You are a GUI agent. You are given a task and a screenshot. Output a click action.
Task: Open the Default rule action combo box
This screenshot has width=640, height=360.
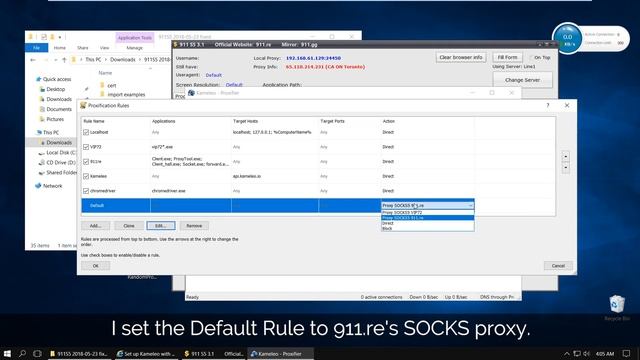pyautogui.click(x=427, y=205)
